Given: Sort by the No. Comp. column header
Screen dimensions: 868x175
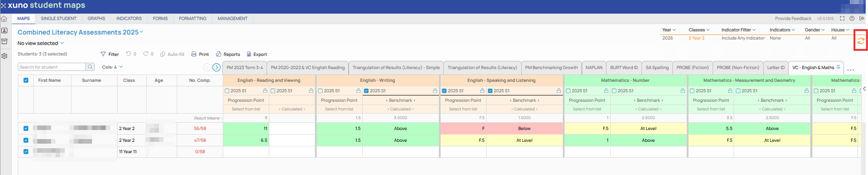Looking at the screenshot, I should (x=200, y=80).
